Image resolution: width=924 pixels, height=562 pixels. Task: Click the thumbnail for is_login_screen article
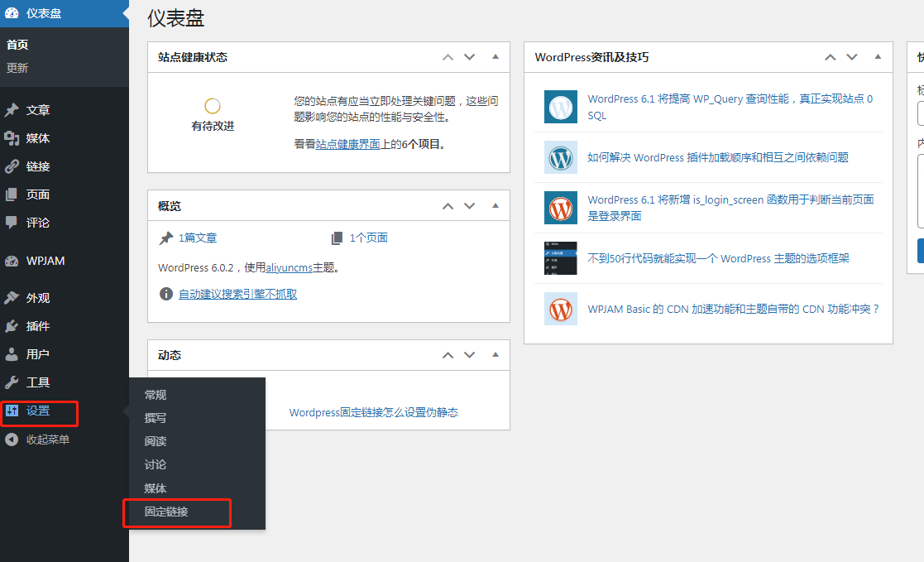pyautogui.click(x=560, y=208)
